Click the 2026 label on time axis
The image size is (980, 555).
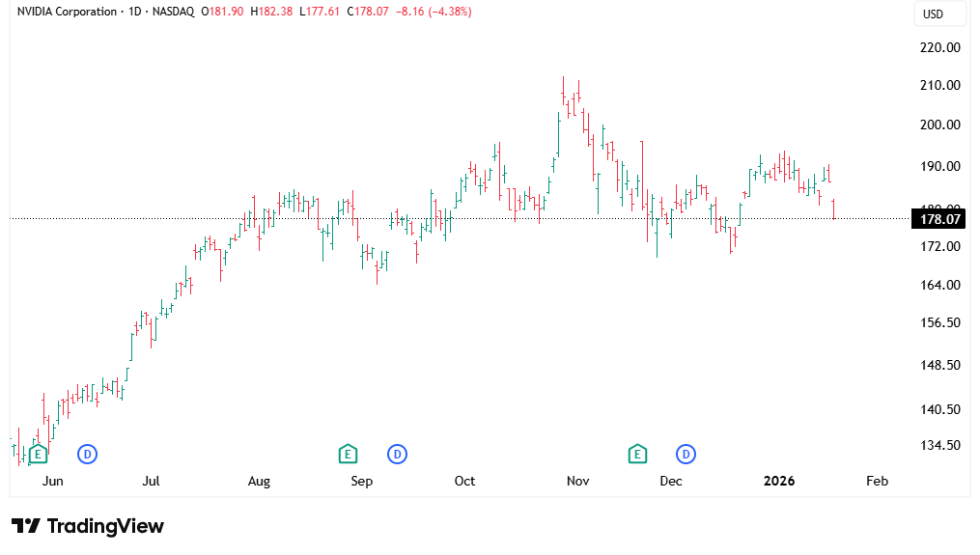pyautogui.click(x=778, y=481)
